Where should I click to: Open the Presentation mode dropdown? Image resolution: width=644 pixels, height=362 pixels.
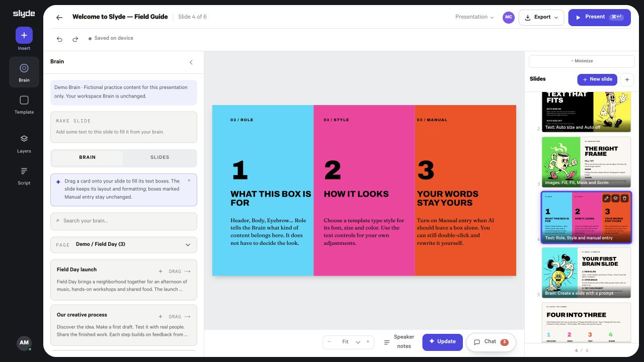click(x=474, y=17)
